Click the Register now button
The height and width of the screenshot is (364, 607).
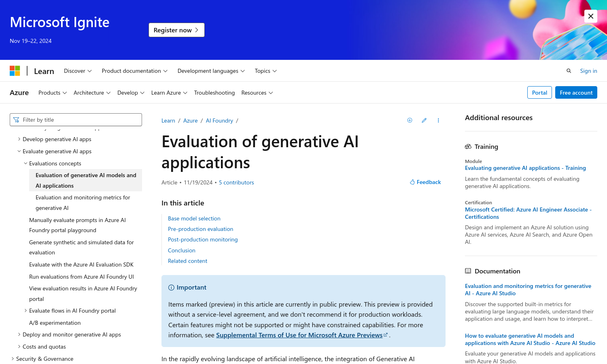(176, 30)
